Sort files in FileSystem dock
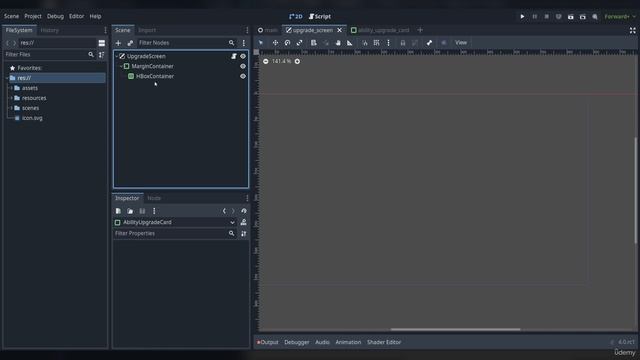 (102, 54)
